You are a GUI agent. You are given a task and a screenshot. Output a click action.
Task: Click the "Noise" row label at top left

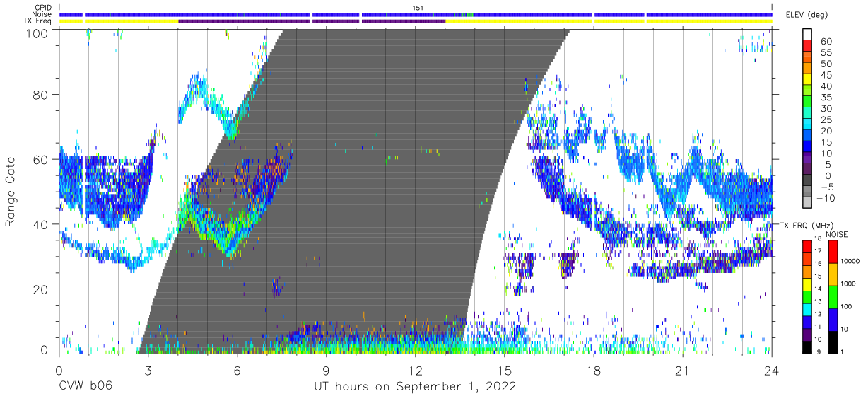pyautogui.click(x=42, y=14)
